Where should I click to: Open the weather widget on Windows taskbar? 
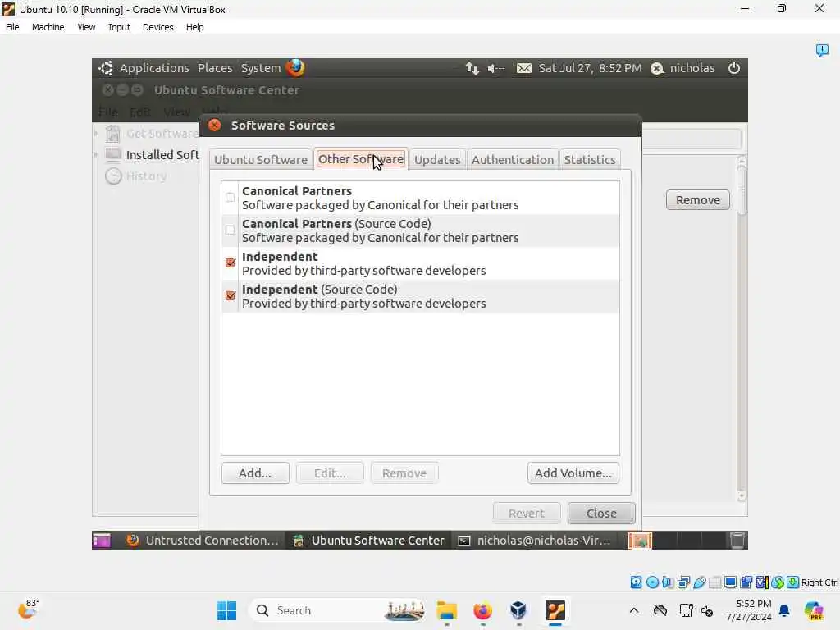click(x=29, y=609)
